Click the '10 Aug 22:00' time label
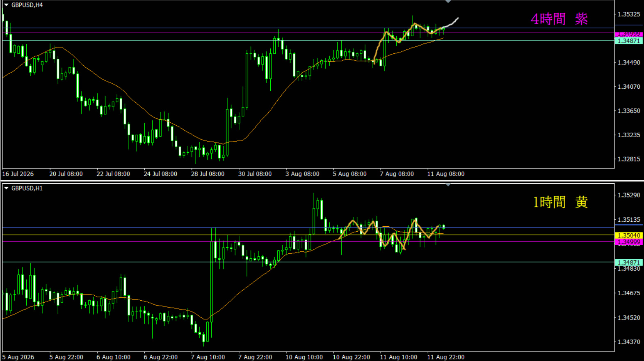The height and width of the screenshot is (361, 644). click(351, 357)
